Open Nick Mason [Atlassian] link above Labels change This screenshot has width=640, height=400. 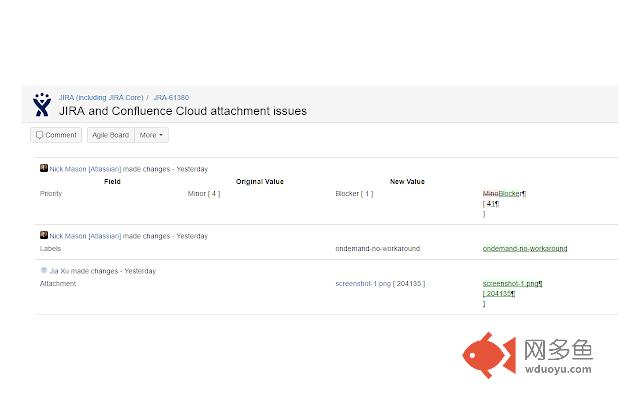[x=85, y=236]
